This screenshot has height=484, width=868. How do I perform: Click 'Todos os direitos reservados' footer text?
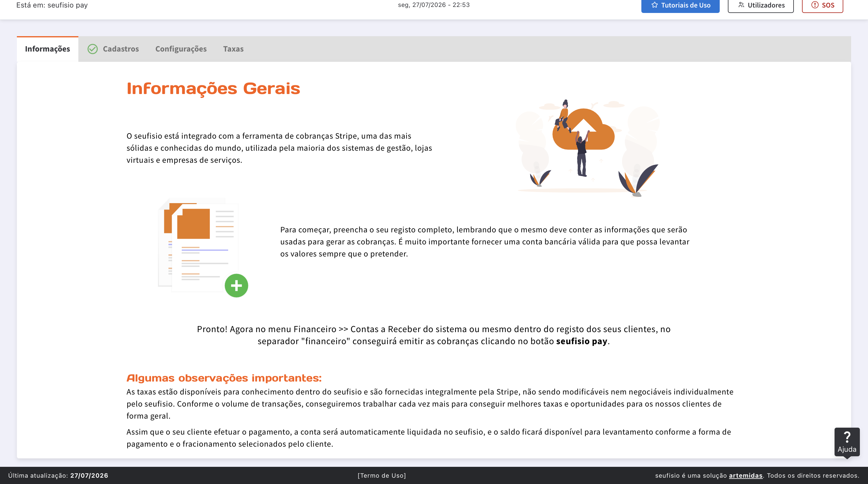(813, 476)
